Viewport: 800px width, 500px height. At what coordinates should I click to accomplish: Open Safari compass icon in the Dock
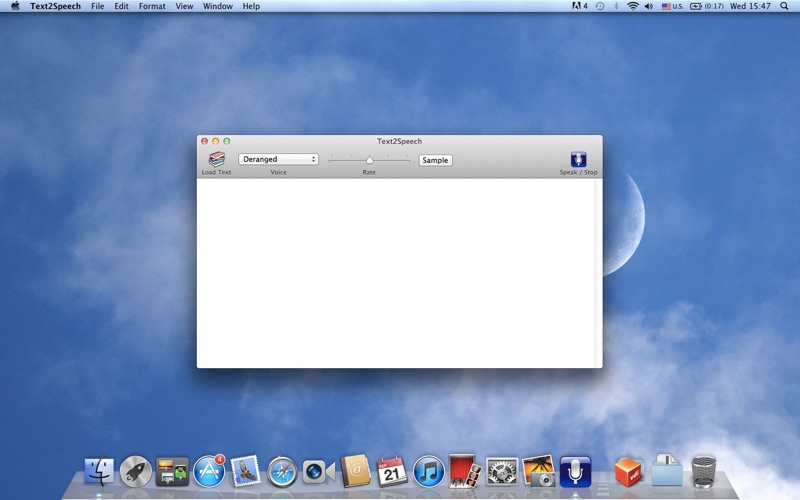click(x=282, y=471)
